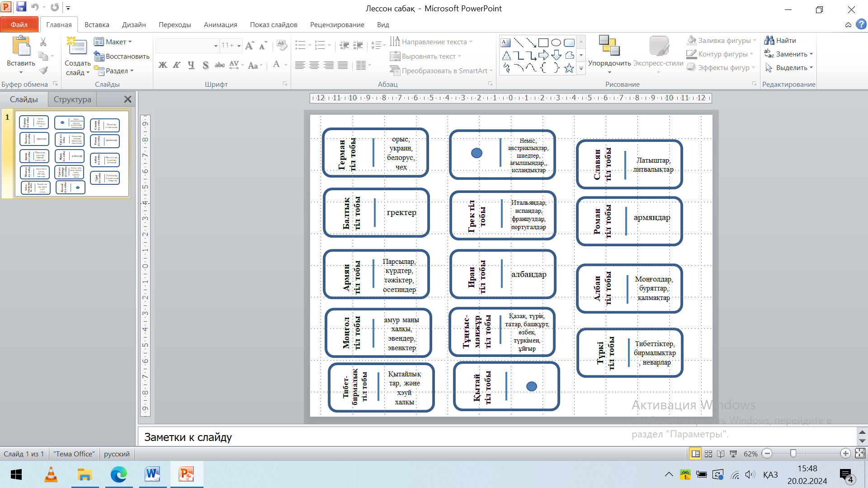
Task: Click the Find (Найти) binoculars icon
Action: (769, 41)
